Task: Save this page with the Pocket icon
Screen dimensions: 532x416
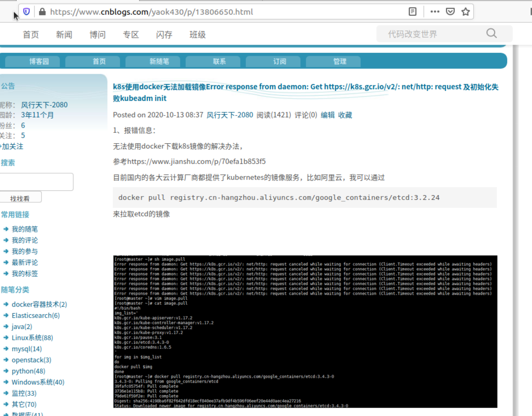Action: click(450, 11)
